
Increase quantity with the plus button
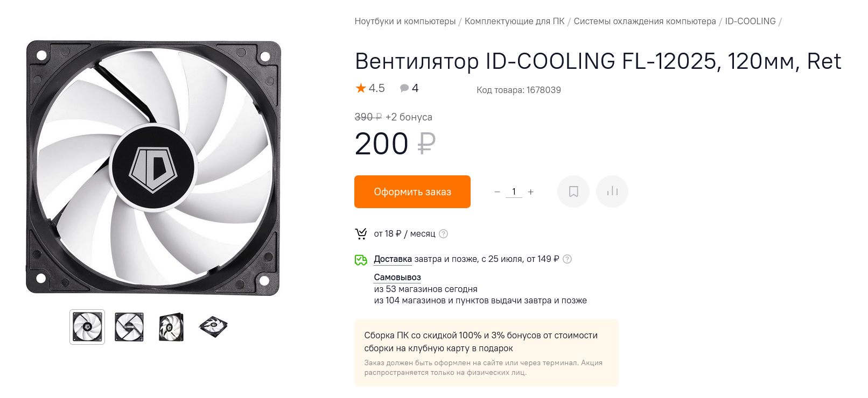click(530, 192)
